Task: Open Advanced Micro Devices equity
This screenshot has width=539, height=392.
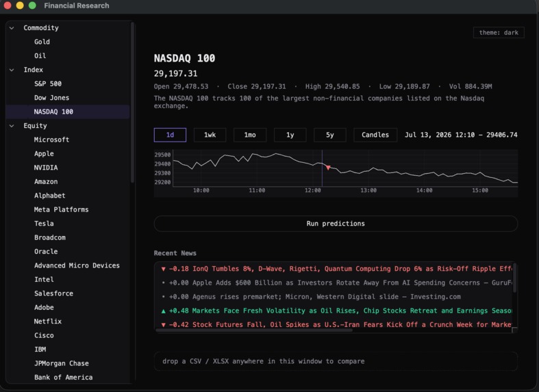Action: click(67, 265)
